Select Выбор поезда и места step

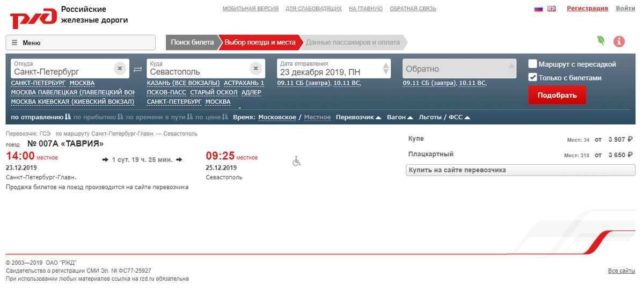(260, 42)
